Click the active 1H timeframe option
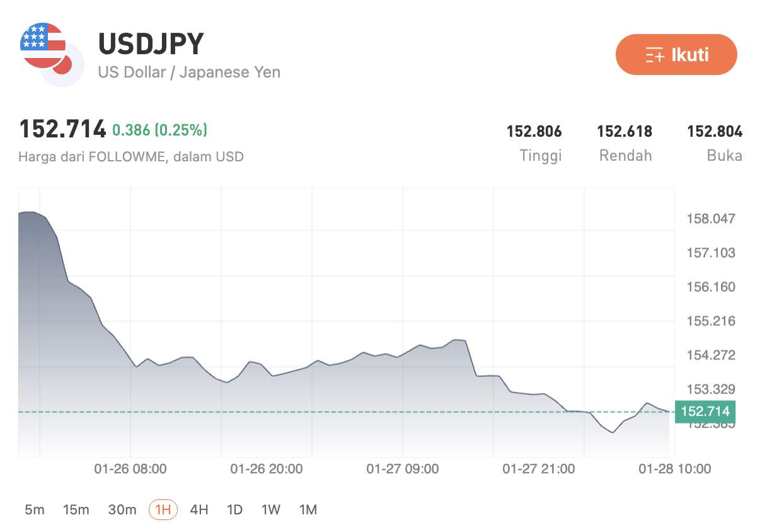This screenshot has width=760, height=532. click(x=162, y=510)
